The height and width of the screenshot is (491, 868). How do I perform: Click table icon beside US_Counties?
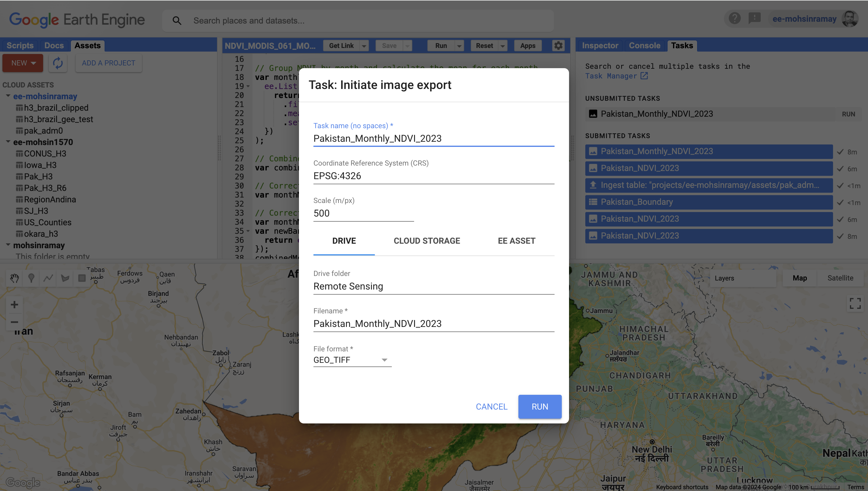coord(19,223)
